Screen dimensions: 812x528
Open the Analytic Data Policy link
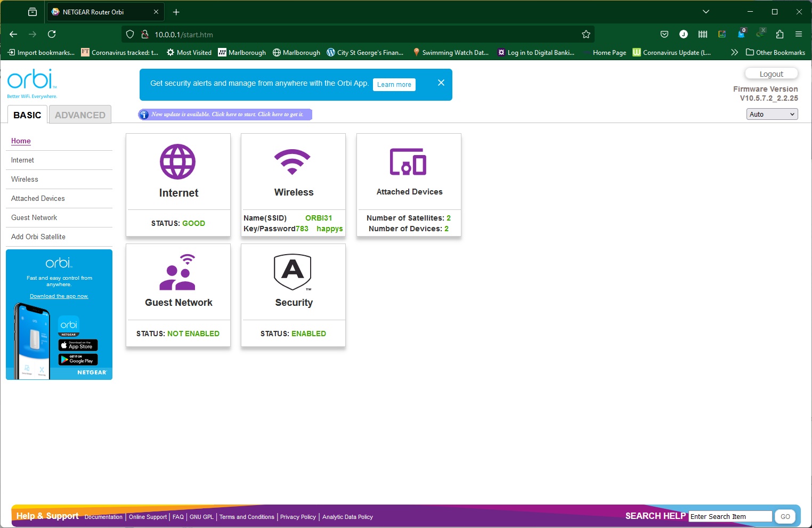point(347,517)
